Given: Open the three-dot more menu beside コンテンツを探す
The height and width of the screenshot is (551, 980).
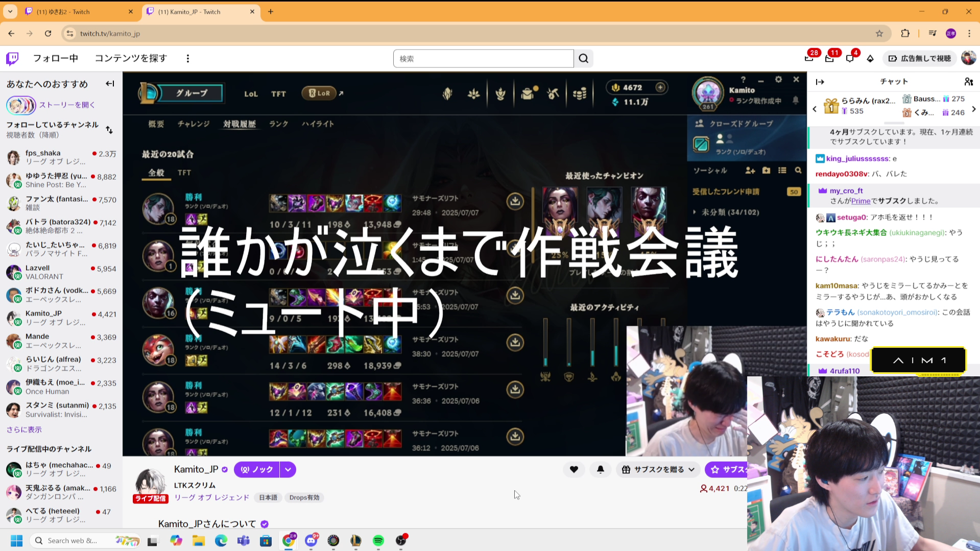Looking at the screenshot, I should click(188, 59).
